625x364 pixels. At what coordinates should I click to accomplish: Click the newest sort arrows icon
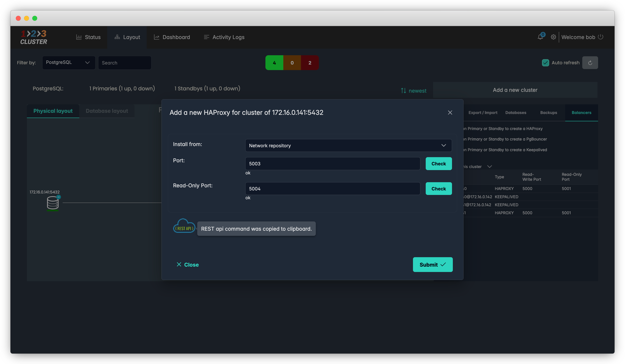404,91
